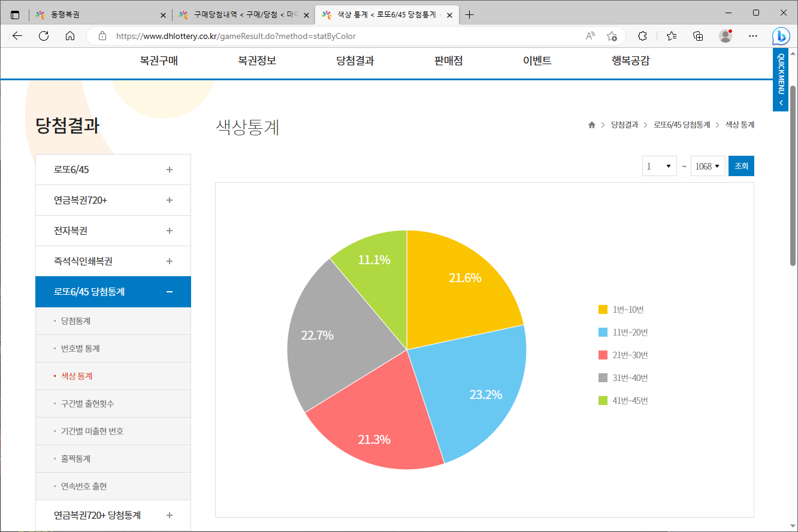Open the browser profile avatar

[726, 36]
